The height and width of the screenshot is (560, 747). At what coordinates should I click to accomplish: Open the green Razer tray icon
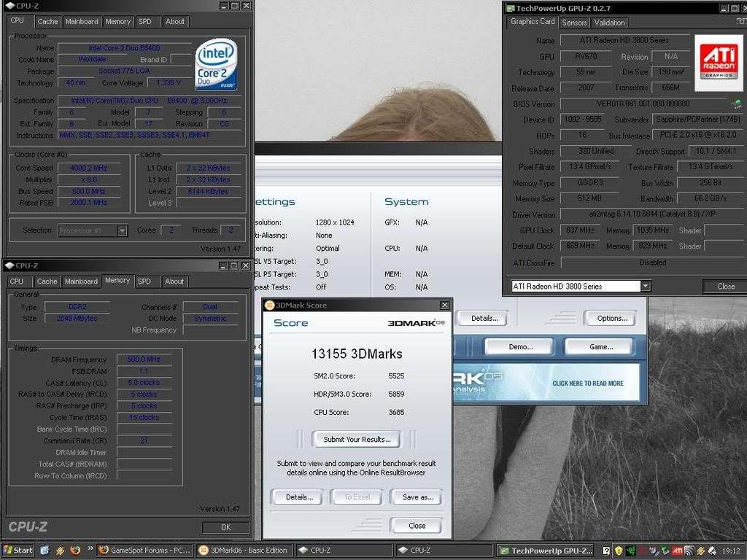click(631, 551)
